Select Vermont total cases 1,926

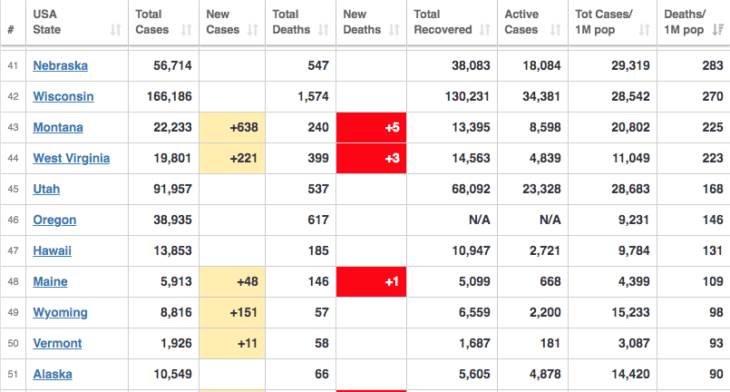click(x=176, y=343)
